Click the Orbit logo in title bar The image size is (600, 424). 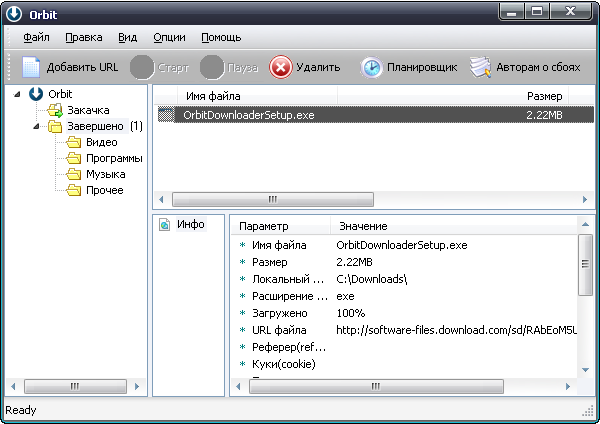14,14
